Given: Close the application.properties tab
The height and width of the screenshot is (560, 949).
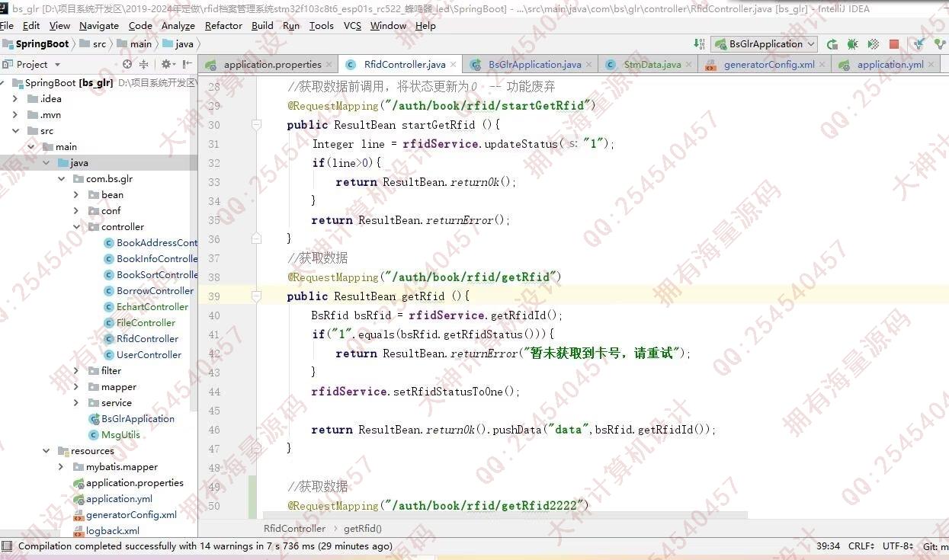Looking at the screenshot, I should [x=329, y=65].
